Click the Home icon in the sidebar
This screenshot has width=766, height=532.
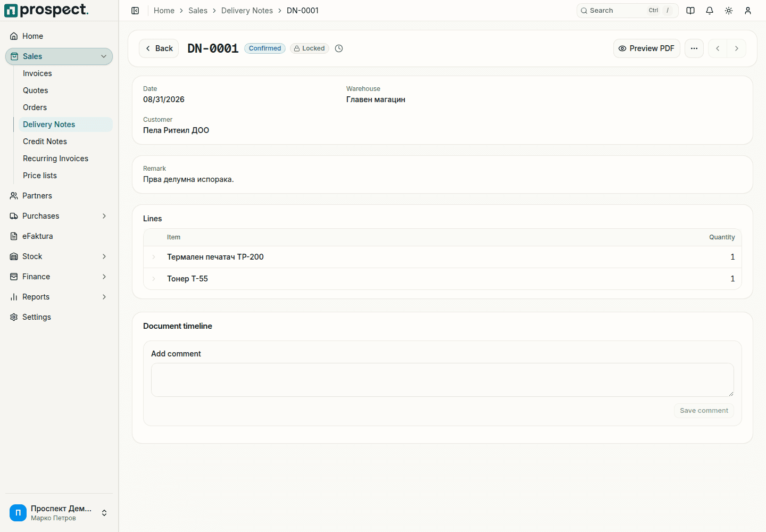tap(14, 36)
